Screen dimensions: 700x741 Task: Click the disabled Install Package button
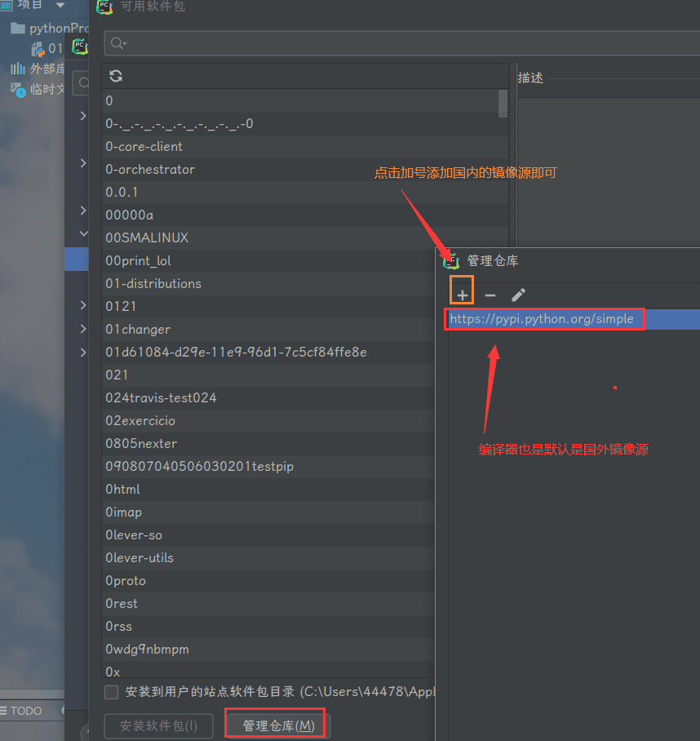(158, 725)
